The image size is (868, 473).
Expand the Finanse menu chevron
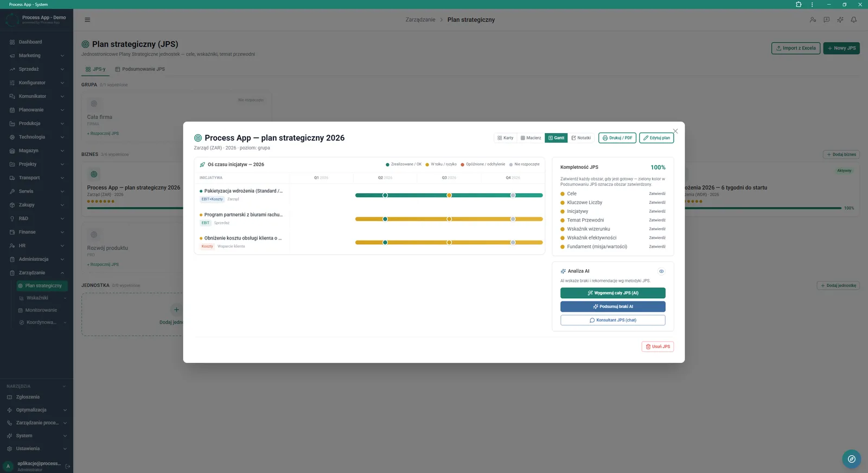[x=62, y=232]
